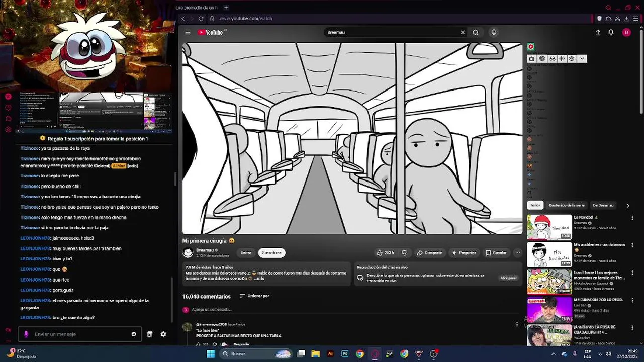Click 'Agrega un comentario' comment field
The image size is (644, 362).
212,310
